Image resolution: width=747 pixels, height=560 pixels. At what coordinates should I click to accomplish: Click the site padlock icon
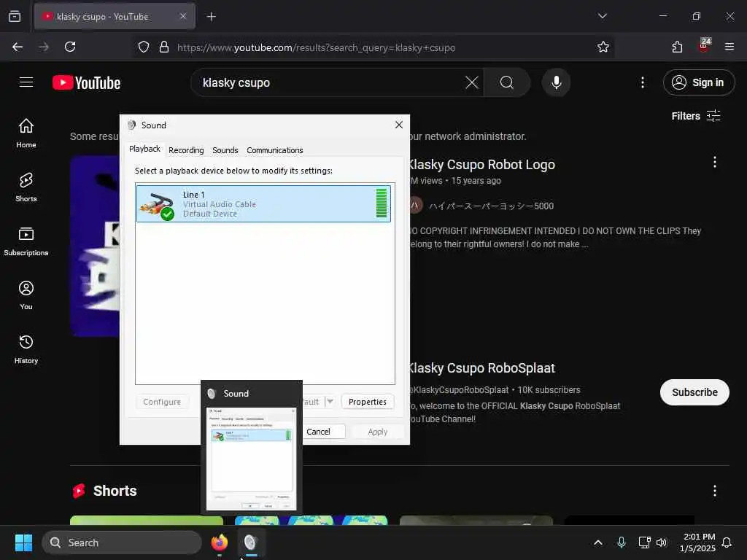point(164,47)
